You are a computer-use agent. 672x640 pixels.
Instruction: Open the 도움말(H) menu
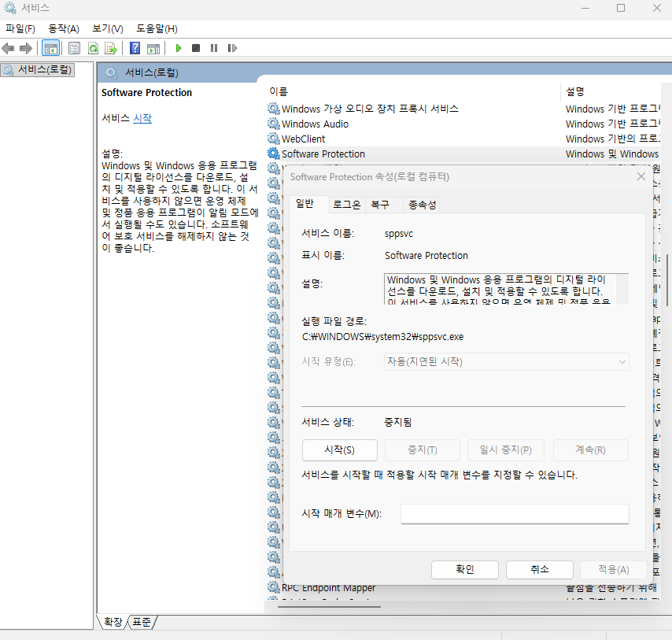pyautogui.click(x=157, y=28)
